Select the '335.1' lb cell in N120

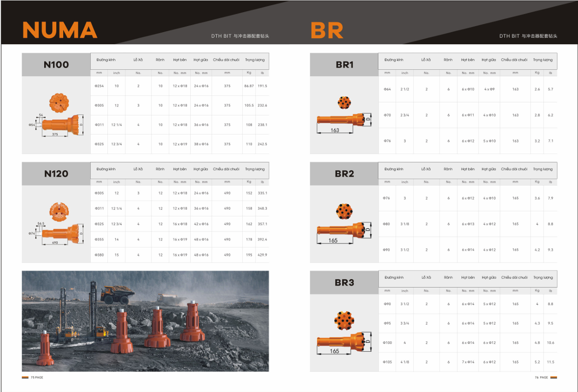(262, 193)
